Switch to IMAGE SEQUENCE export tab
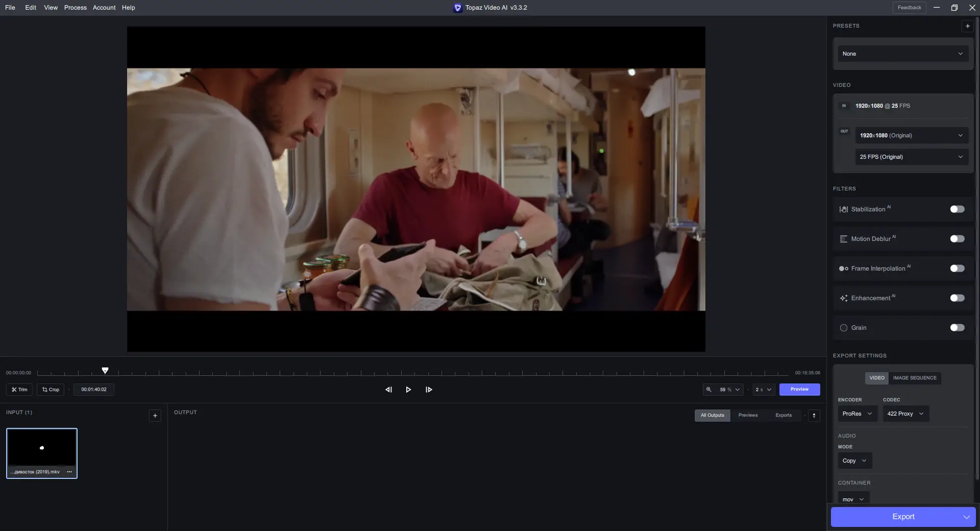This screenshot has height=531, width=980. click(915, 378)
